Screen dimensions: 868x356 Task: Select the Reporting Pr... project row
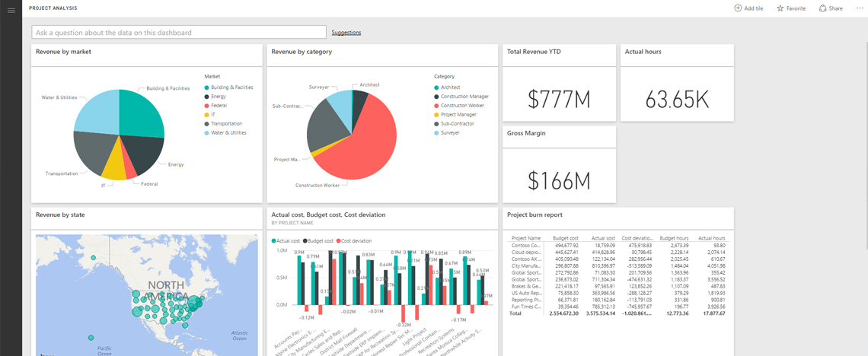pos(618,300)
